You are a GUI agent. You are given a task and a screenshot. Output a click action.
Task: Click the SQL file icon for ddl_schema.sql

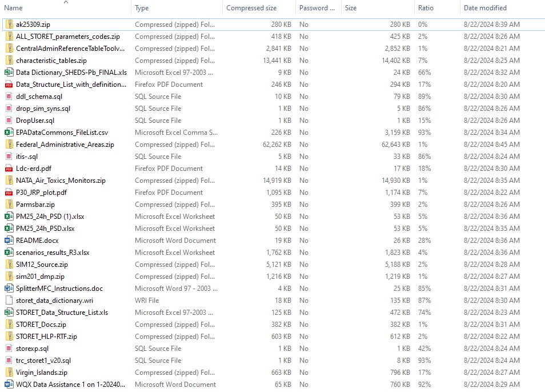[x=9, y=97]
